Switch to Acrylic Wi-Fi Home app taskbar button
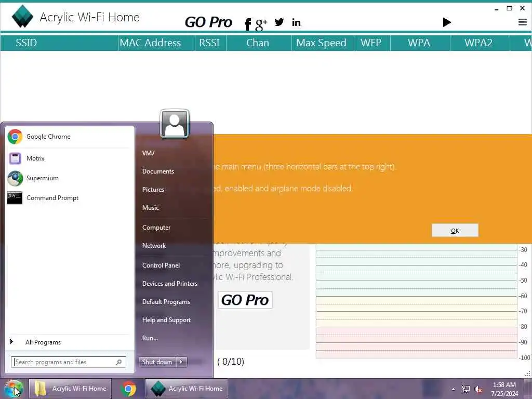 187,389
